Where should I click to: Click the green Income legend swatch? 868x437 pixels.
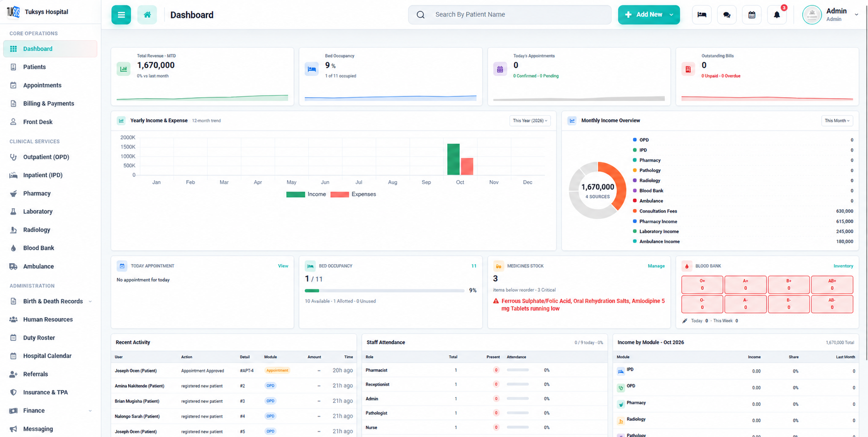tap(296, 194)
